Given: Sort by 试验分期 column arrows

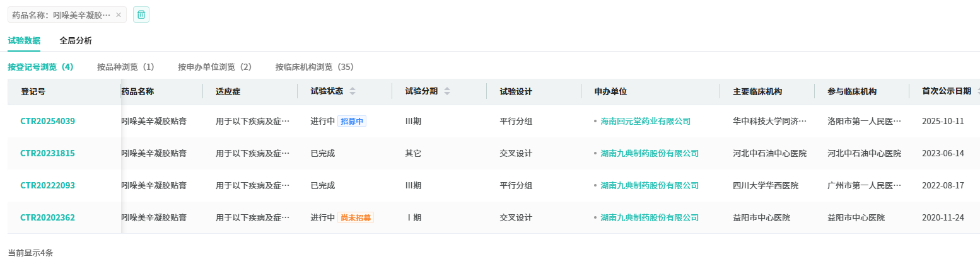Looking at the screenshot, I should click(x=447, y=91).
